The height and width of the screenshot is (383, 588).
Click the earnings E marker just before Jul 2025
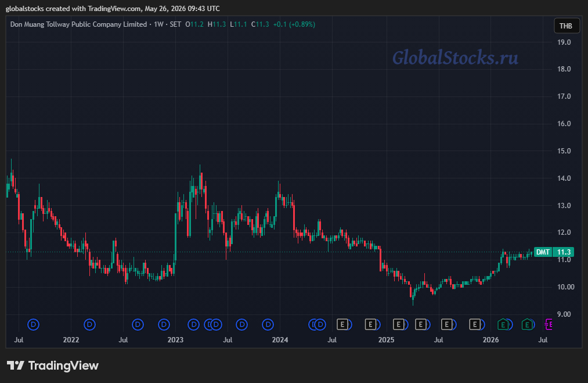[x=421, y=324]
